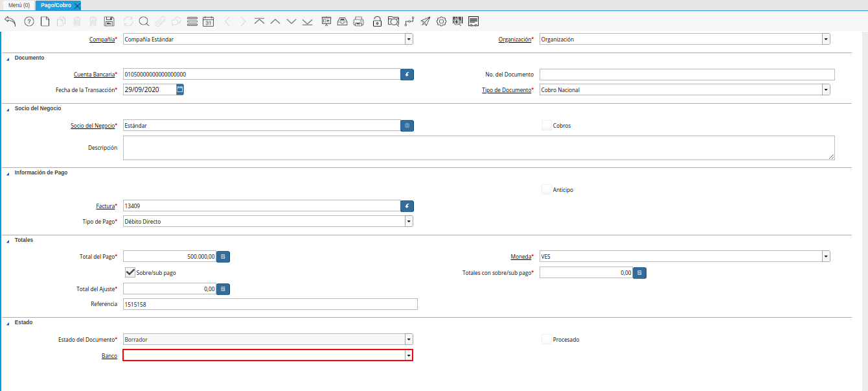Open the Banco dropdown list
868x391 pixels.
409,355
